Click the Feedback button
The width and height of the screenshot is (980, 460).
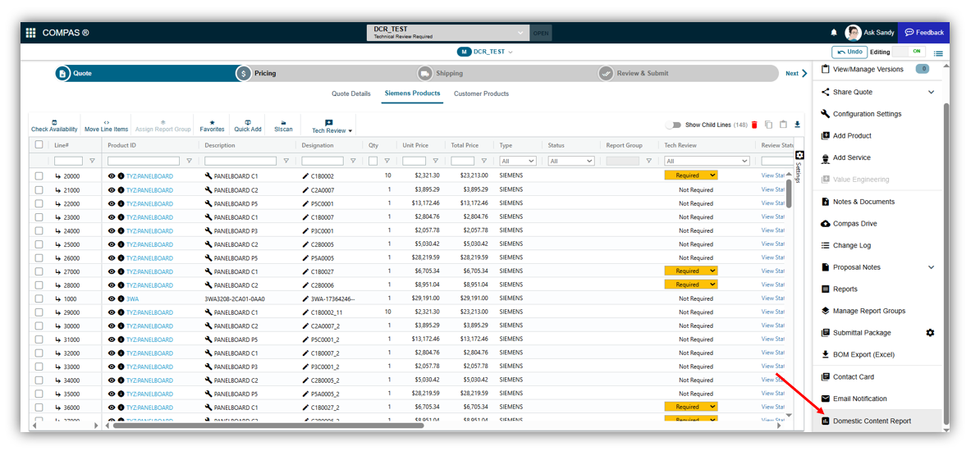point(923,33)
